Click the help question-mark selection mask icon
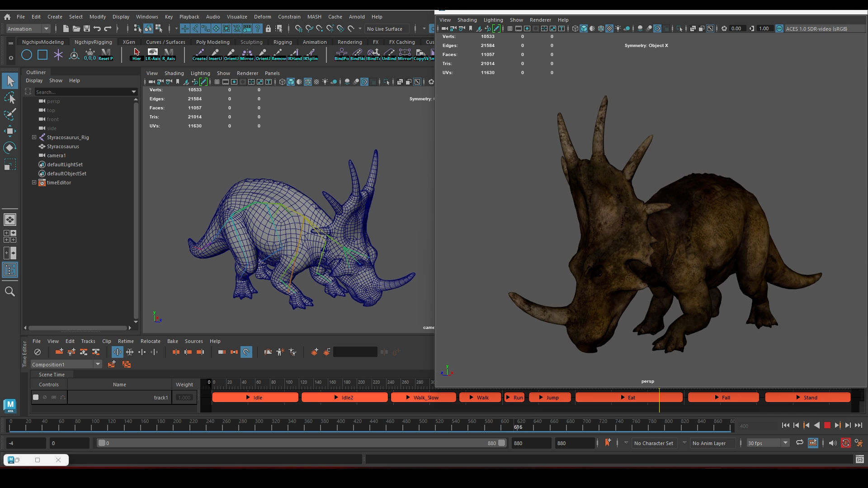Viewport: 868px width, 488px height. (258, 28)
